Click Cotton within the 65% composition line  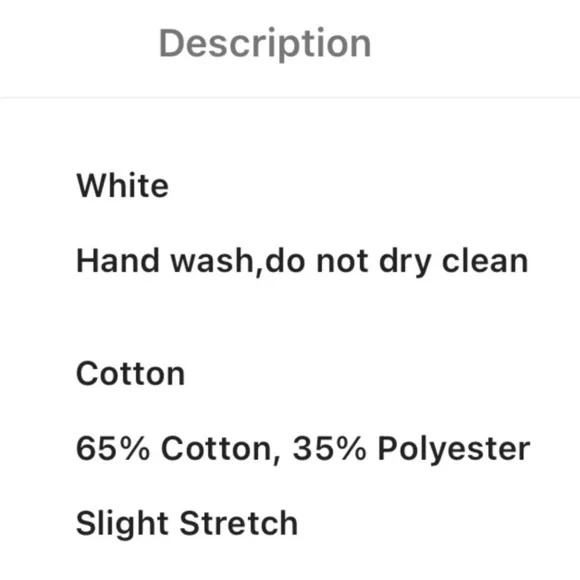[x=216, y=448]
